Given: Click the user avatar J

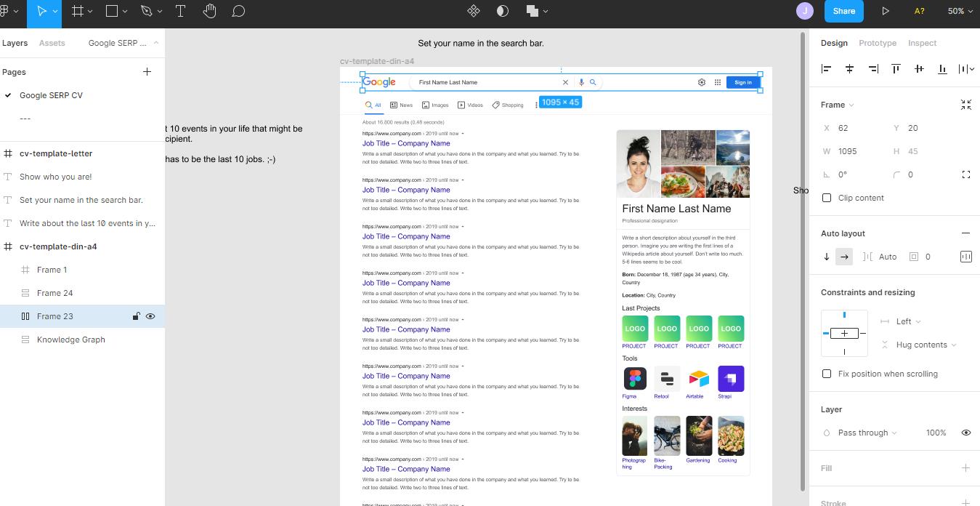Looking at the screenshot, I should click(x=804, y=11).
